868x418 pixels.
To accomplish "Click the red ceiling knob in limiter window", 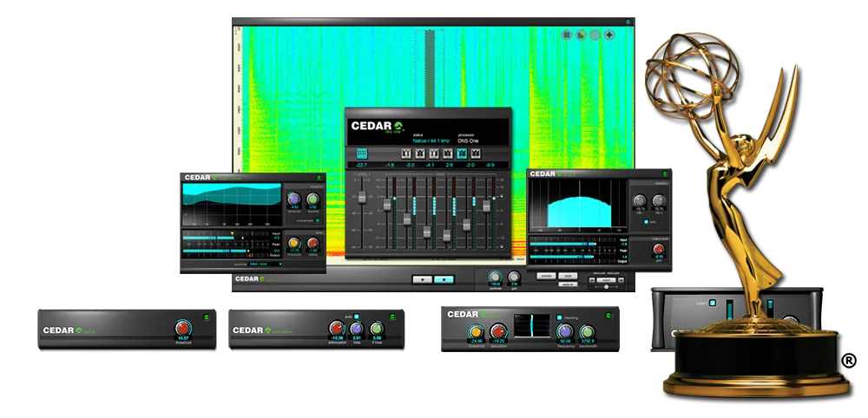I will [312, 243].
